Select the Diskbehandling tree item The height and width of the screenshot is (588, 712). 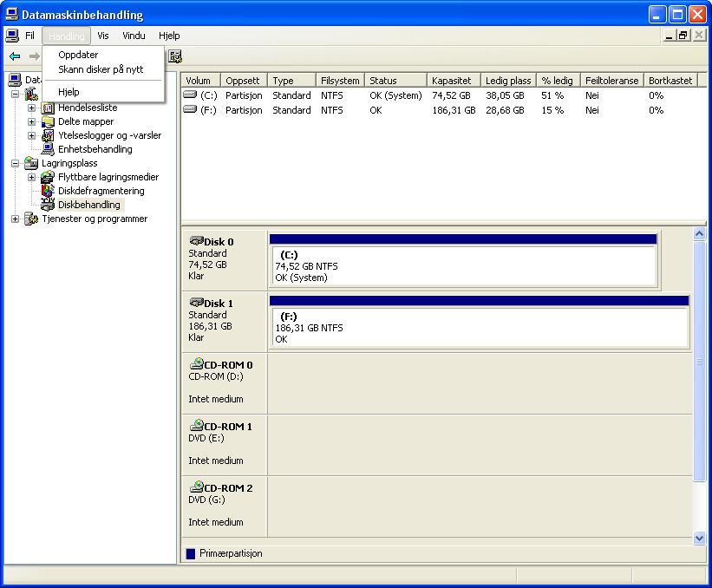[89, 205]
